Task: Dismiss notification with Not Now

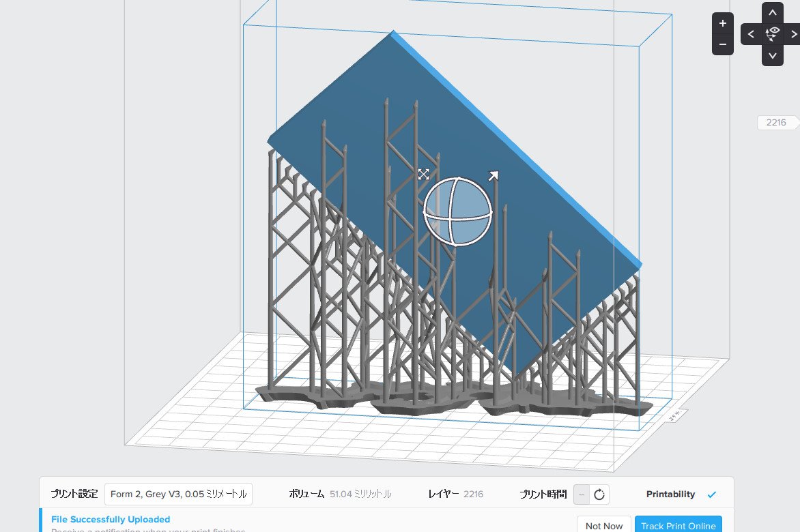Action: coord(604,525)
